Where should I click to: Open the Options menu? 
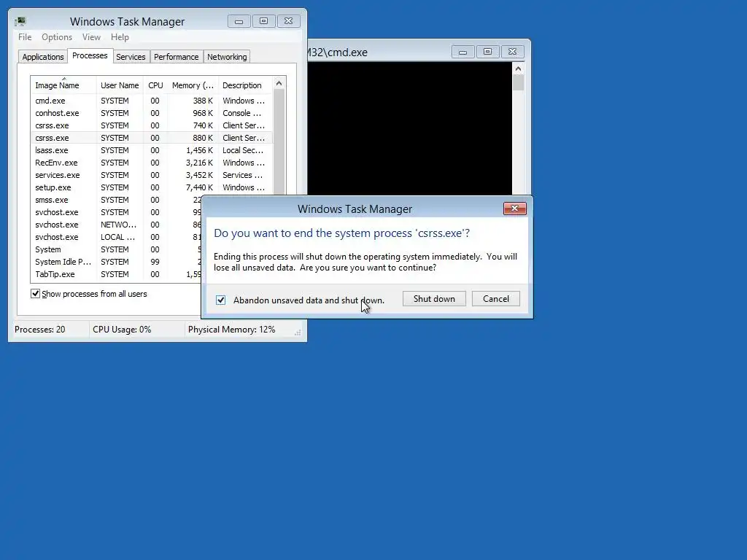point(57,37)
